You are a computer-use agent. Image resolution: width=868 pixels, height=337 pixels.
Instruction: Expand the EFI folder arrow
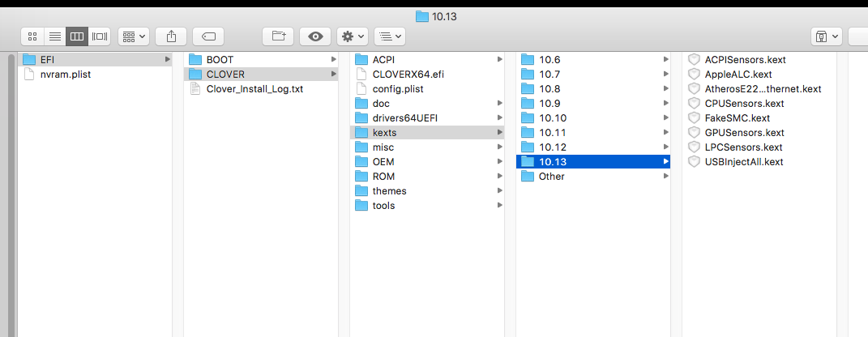point(167,59)
